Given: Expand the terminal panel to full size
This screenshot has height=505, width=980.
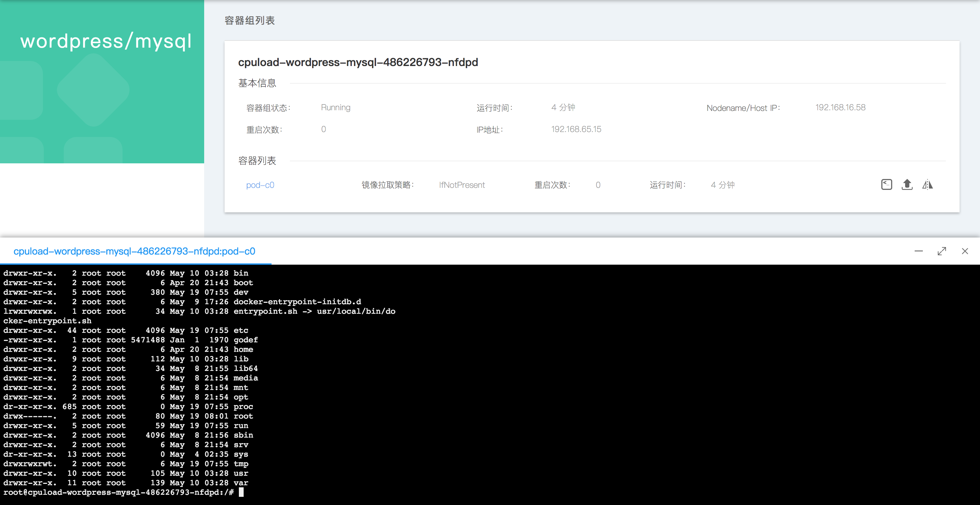Looking at the screenshot, I should (942, 251).
